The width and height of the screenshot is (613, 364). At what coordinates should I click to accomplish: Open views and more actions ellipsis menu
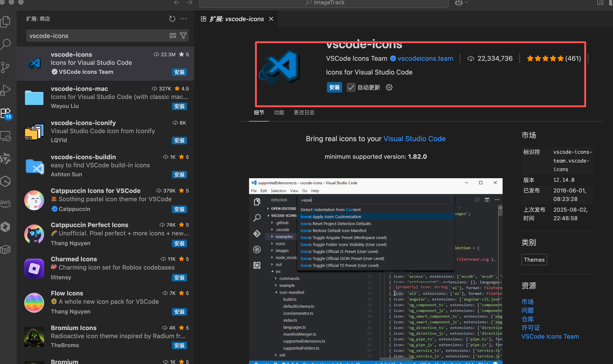click(184, 19)
